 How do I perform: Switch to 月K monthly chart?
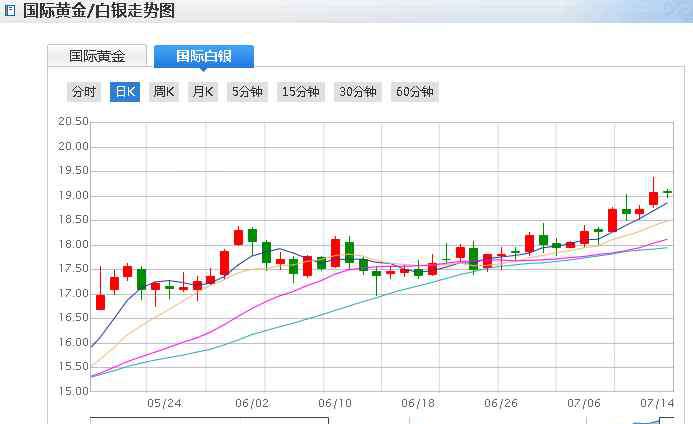[x=203, y=92]
